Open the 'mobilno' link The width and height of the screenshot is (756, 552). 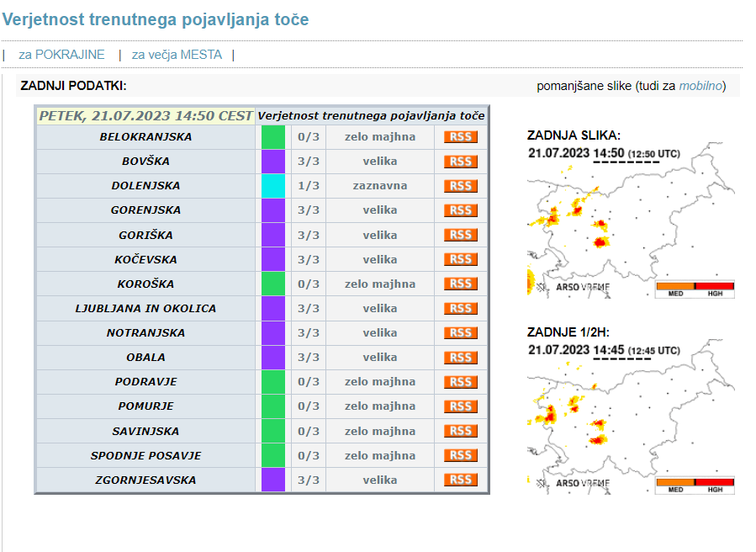pos(700,86)
